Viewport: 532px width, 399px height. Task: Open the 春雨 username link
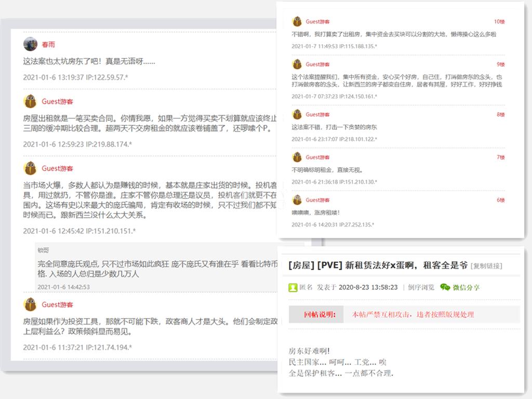pyautogui.click(x=48, y=45)
